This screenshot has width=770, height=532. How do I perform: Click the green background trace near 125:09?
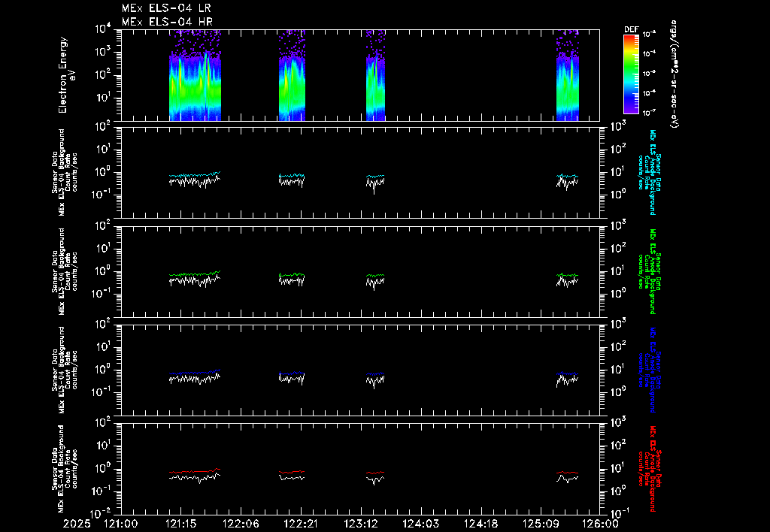[567, 275]
